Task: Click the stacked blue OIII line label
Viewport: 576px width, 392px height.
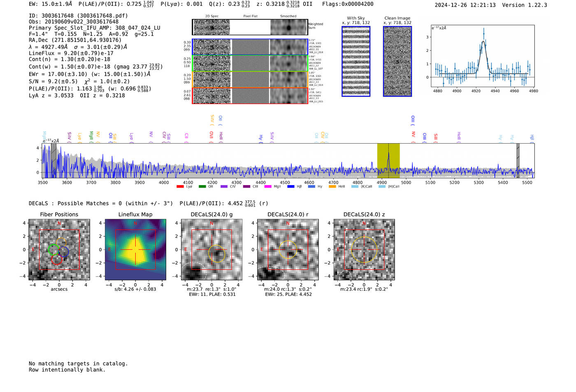Action: click(x=413, y=121)
